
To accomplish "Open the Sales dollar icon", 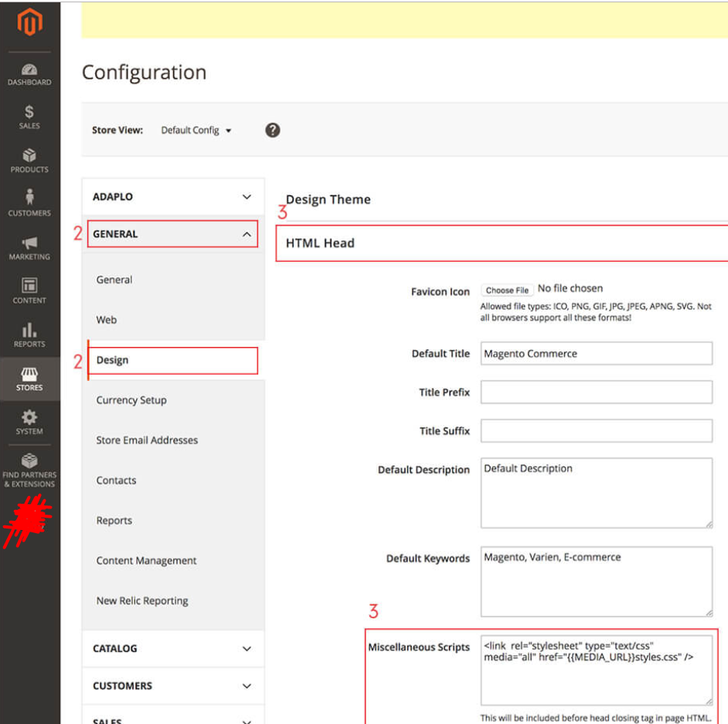I will point(29,112).
